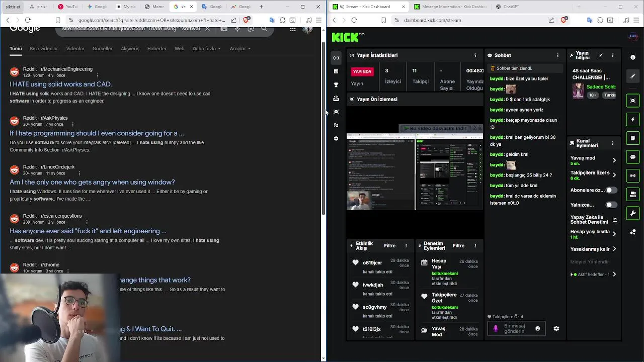Click voice search microphone in Google
The width and height of the screenshot is (644, 362).
(237, 29)
